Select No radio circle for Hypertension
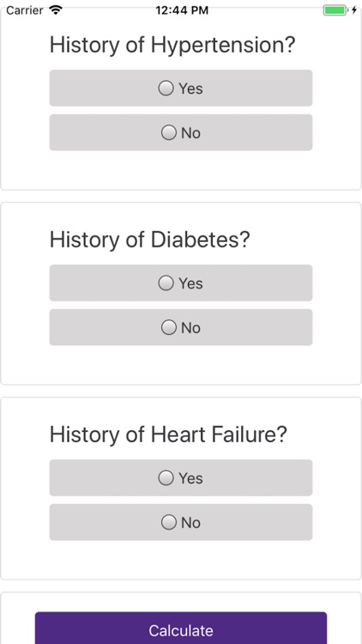The image size is (362, 644). [x=169, y=132]
